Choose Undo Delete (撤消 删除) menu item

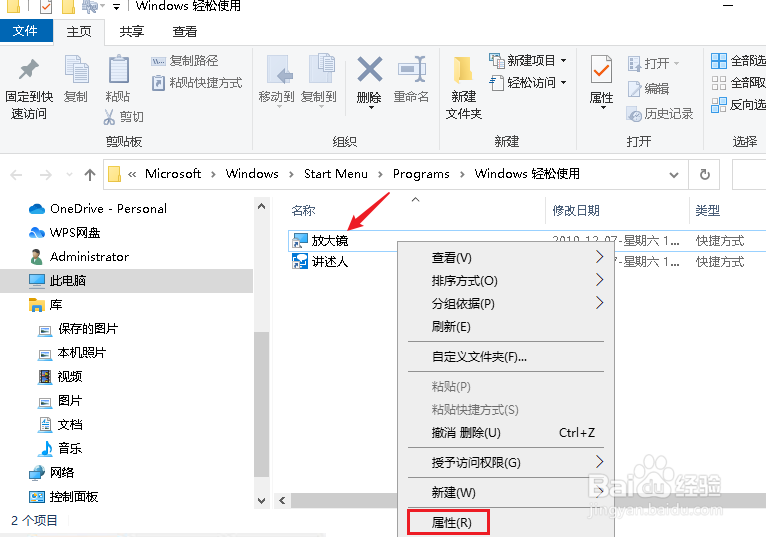tap(506, 432)
